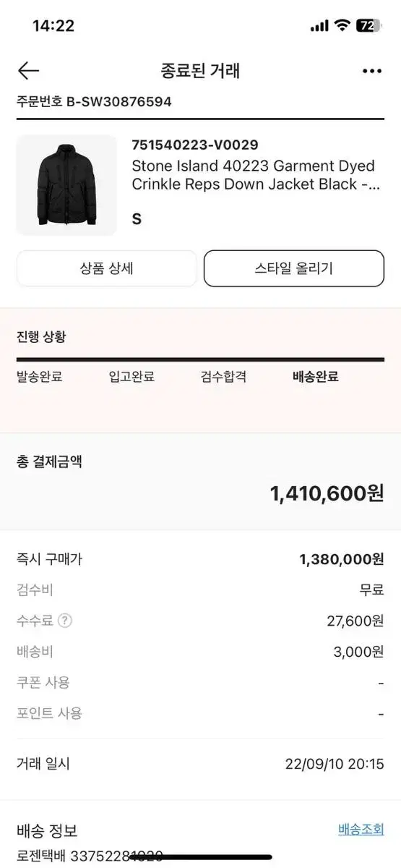Tap the 스타일 올리기 button
The height and width of the screenshot is (868, 401).
(294, 268)
